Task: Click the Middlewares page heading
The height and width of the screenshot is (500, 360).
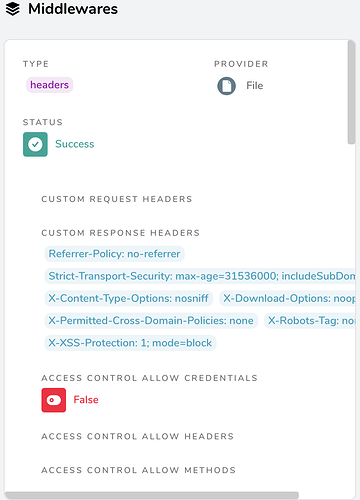Action: point(73,9)
